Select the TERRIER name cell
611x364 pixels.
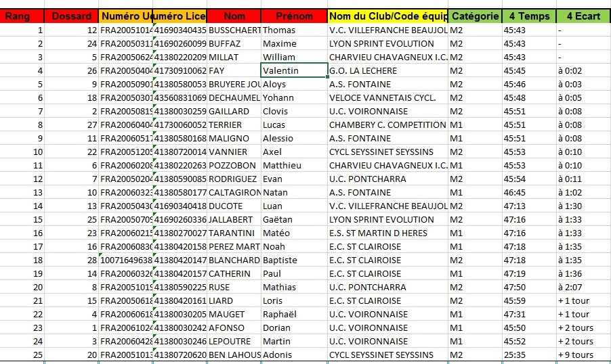(234, 124)
